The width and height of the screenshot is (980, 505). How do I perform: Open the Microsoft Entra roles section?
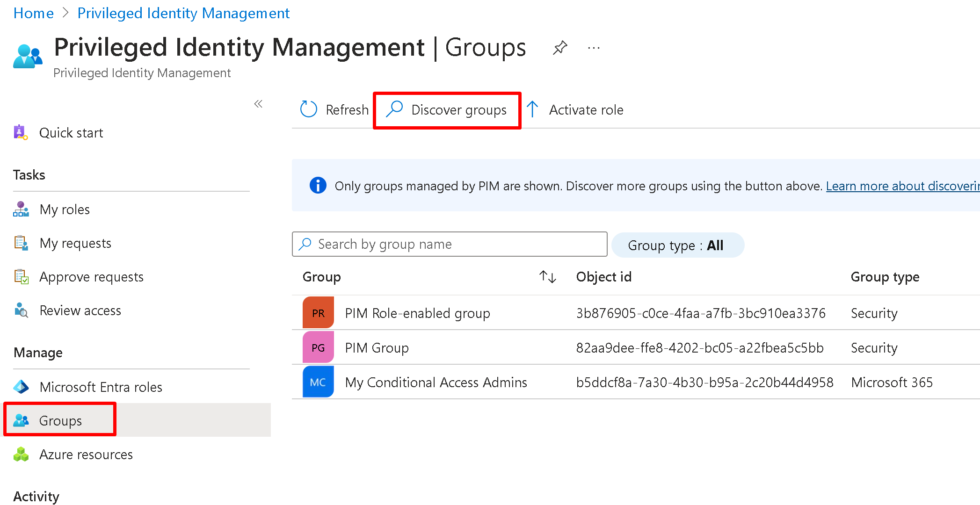pos(101,387)
